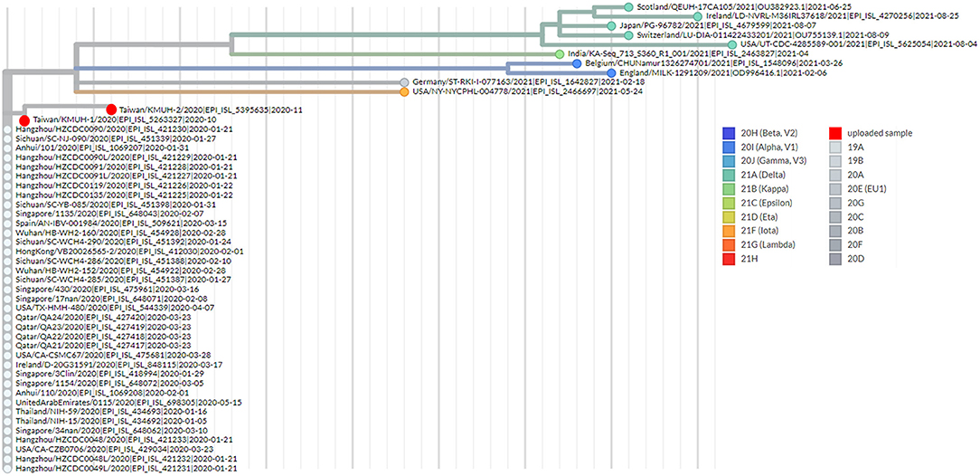980x476 pixels.
Task: Click the UnitedArabEmirates/0115/2020 tip node circle
Action: point(6,402)
